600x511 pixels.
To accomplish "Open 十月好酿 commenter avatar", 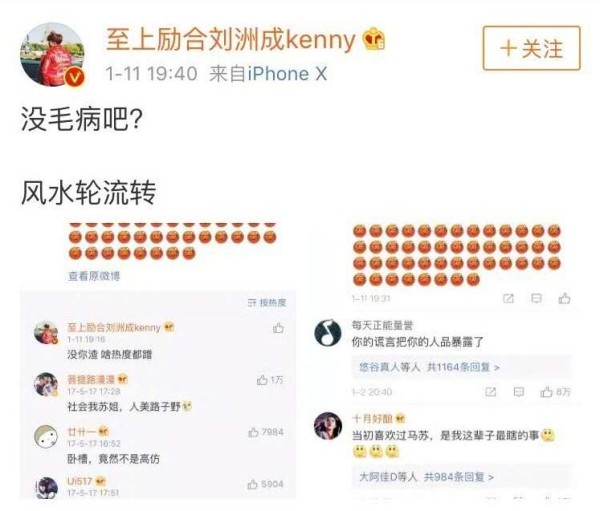I will 328,426.
